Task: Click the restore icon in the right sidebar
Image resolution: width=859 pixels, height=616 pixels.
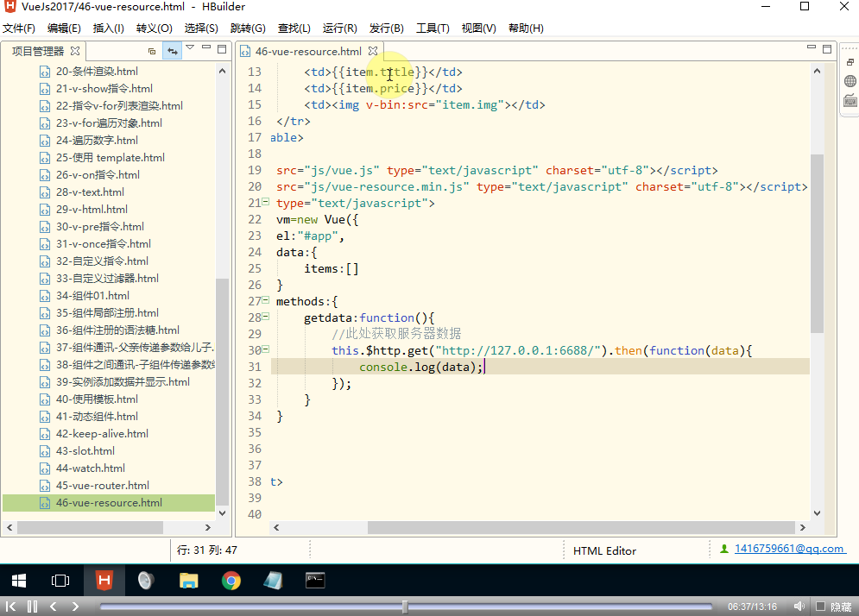Action: tap(850, 62)
